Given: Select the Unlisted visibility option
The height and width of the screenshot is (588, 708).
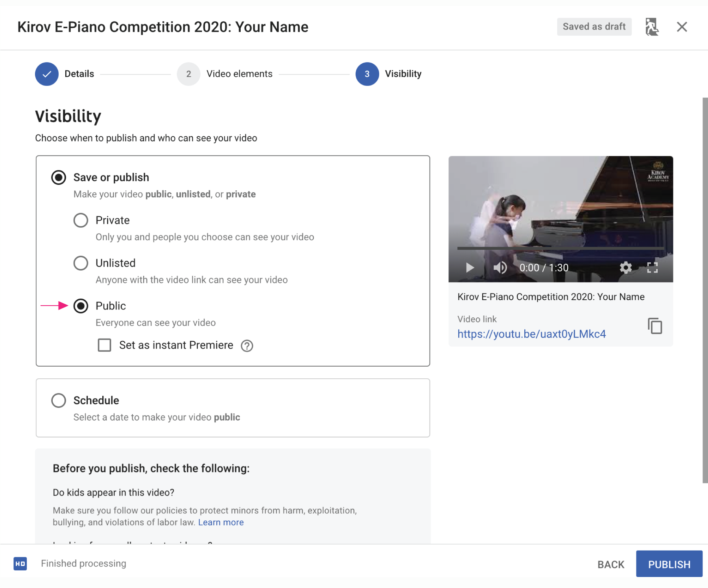Looking at the screenshot, I should [x=81, y=263].
